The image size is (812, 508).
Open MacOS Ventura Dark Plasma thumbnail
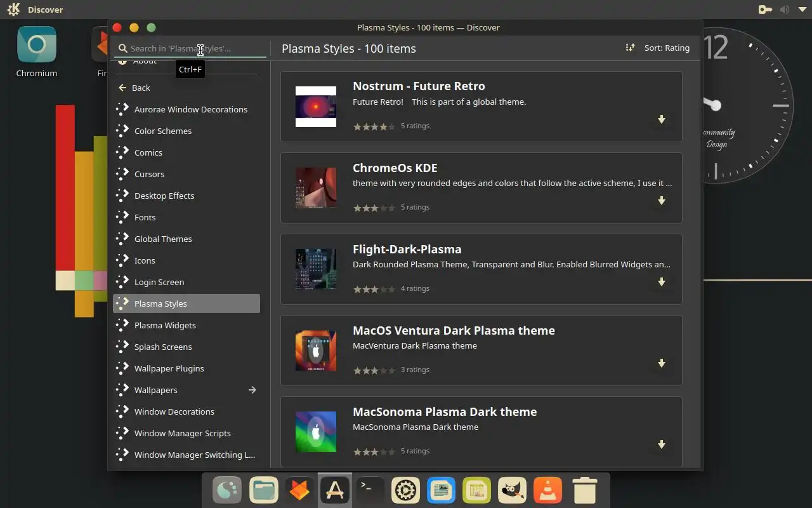(316, 351)
